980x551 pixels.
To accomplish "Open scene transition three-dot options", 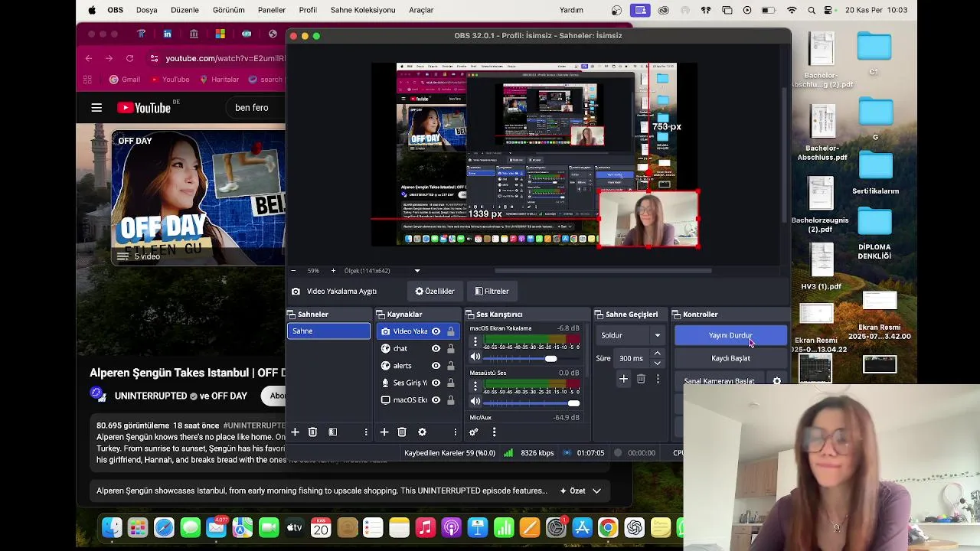I will 658,379.
